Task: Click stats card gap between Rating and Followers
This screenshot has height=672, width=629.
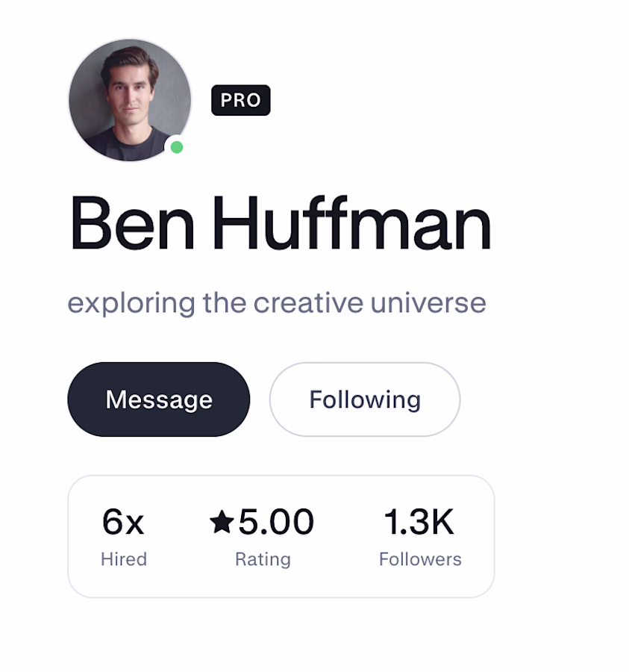Action: point(347,536)
